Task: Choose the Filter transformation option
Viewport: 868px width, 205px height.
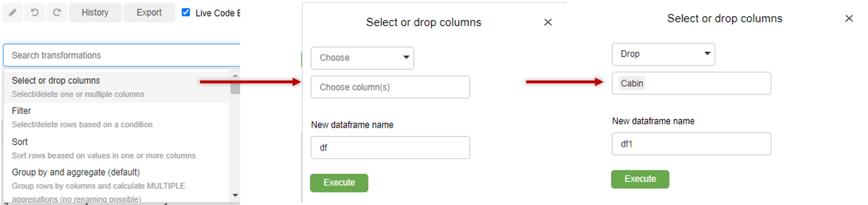Action: pyautogui.click(x=21, y=111)
